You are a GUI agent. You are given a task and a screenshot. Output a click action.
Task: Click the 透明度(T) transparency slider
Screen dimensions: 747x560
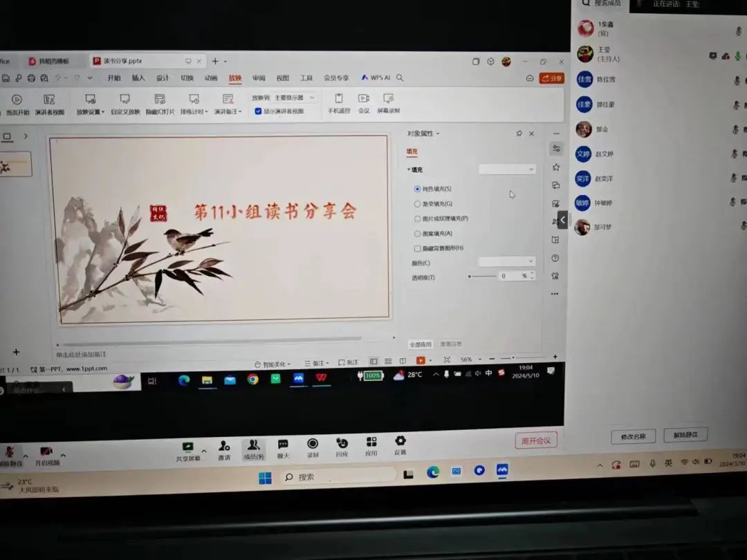click(482, 277)
